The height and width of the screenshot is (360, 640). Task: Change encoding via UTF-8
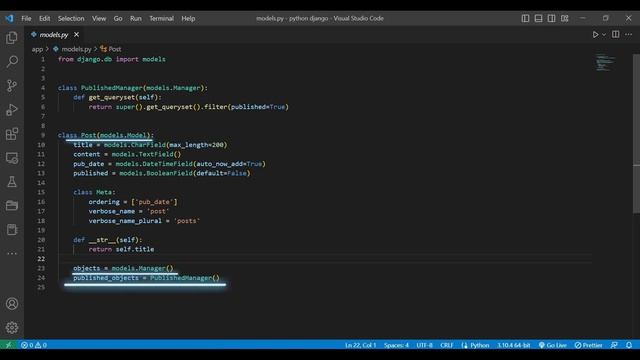(424, 345)
